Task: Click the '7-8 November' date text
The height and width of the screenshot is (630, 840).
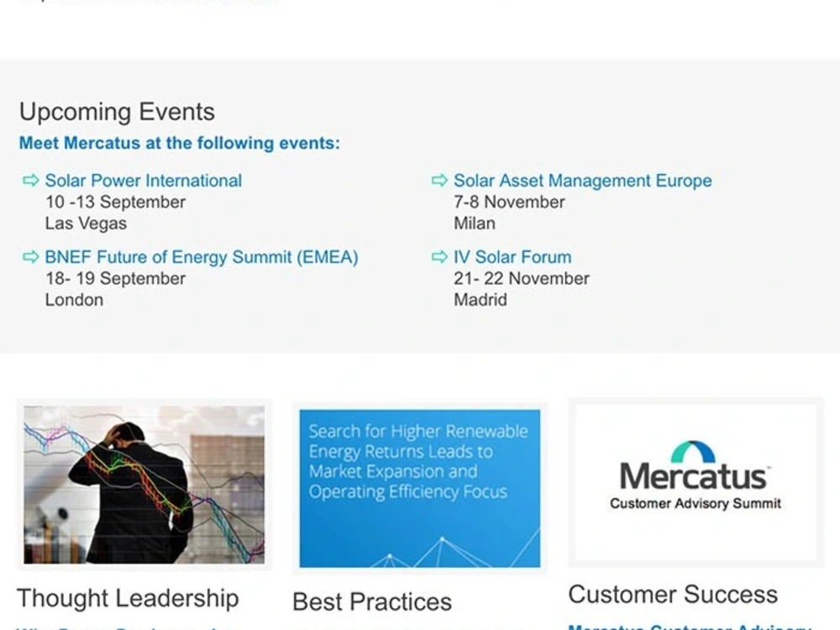Action: click(509, 202)
